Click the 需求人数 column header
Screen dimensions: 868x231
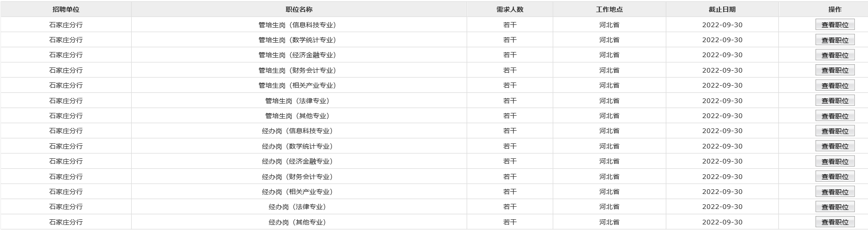pyautogui.click(x=510, y=9)
